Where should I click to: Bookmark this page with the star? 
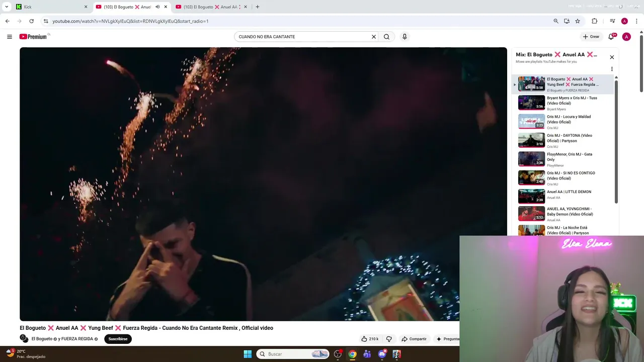tap(578, 21)
